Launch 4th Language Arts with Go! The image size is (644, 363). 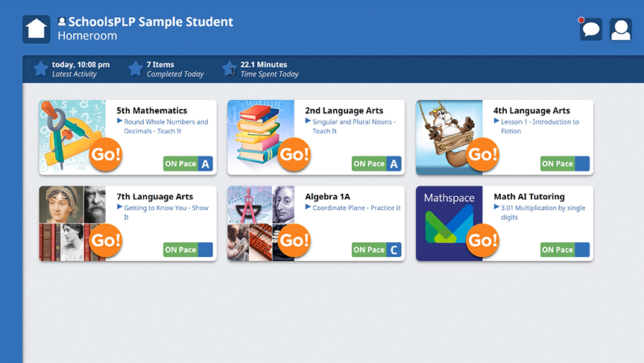[x=482, y=155]
